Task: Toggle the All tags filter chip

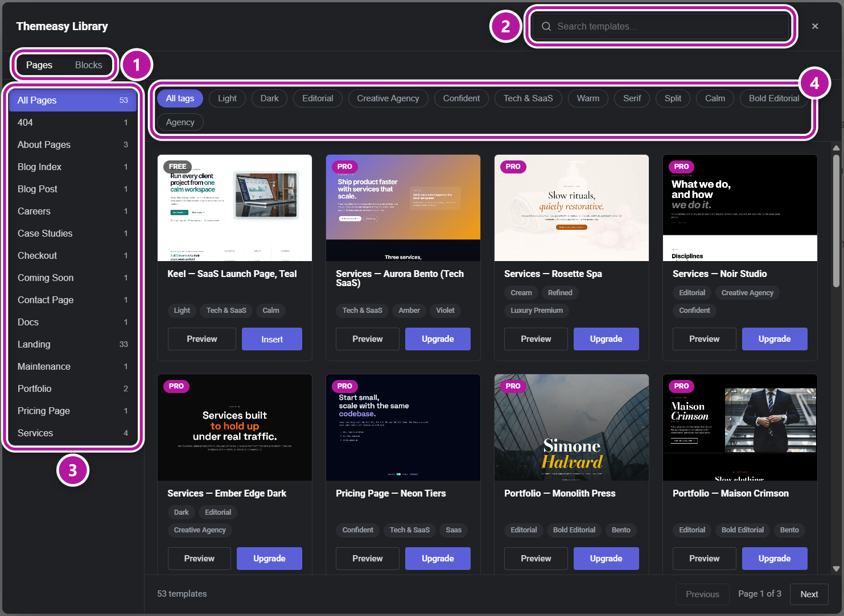Action: tap(180, 98)
